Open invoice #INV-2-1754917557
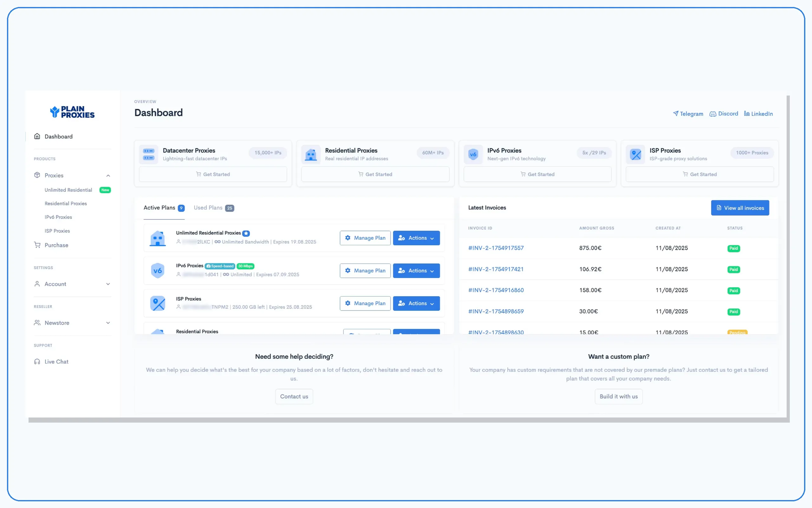 coord(495,248)
